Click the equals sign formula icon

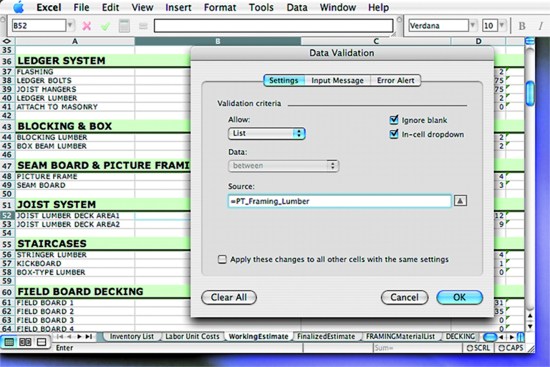pos(143,26)
